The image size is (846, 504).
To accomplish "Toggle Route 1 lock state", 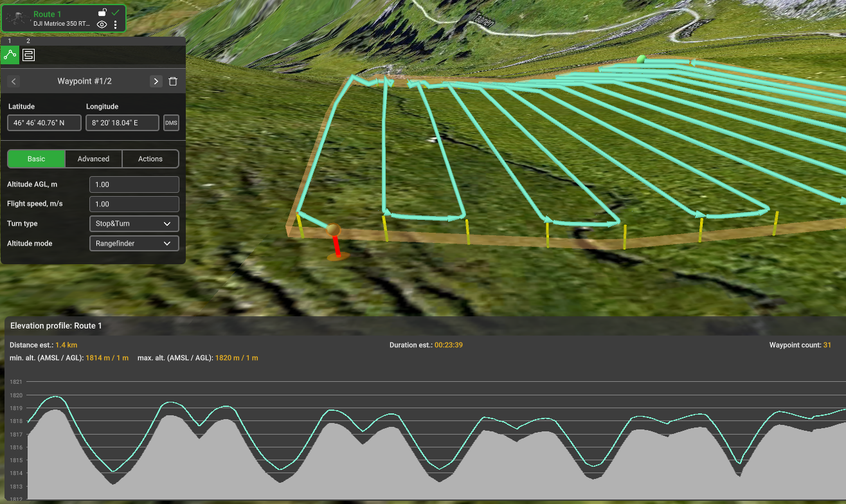I will tap(102, 12).
